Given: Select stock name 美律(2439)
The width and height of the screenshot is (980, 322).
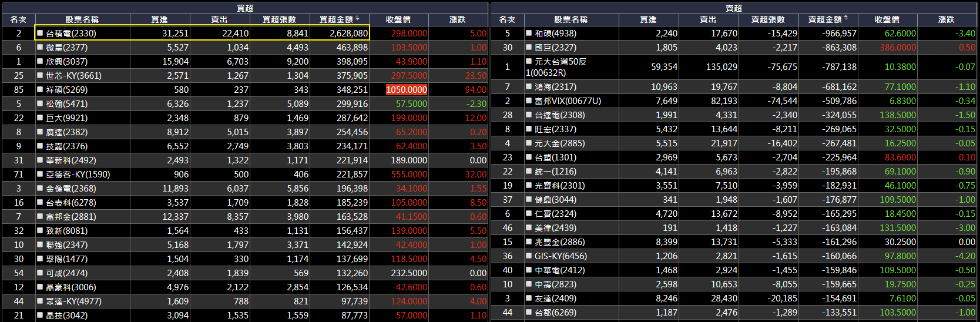Looking at the screenshot, I should pyautogui.click(x=555, y=228).
